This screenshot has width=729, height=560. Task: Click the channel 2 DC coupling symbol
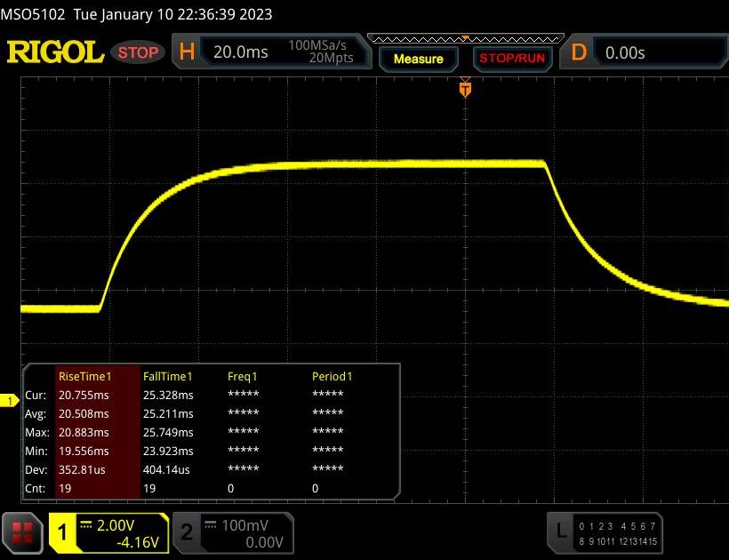tap(210, 524)
